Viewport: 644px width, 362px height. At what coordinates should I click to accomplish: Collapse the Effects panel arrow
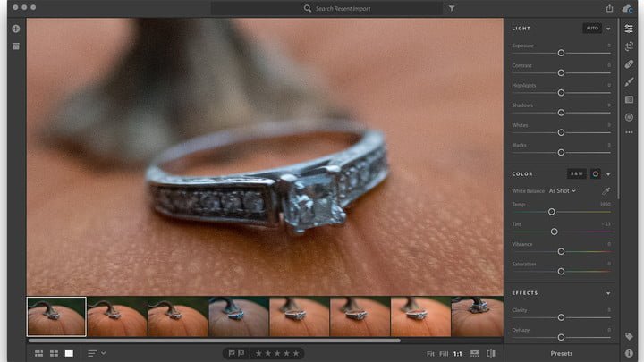click(608, 293)
